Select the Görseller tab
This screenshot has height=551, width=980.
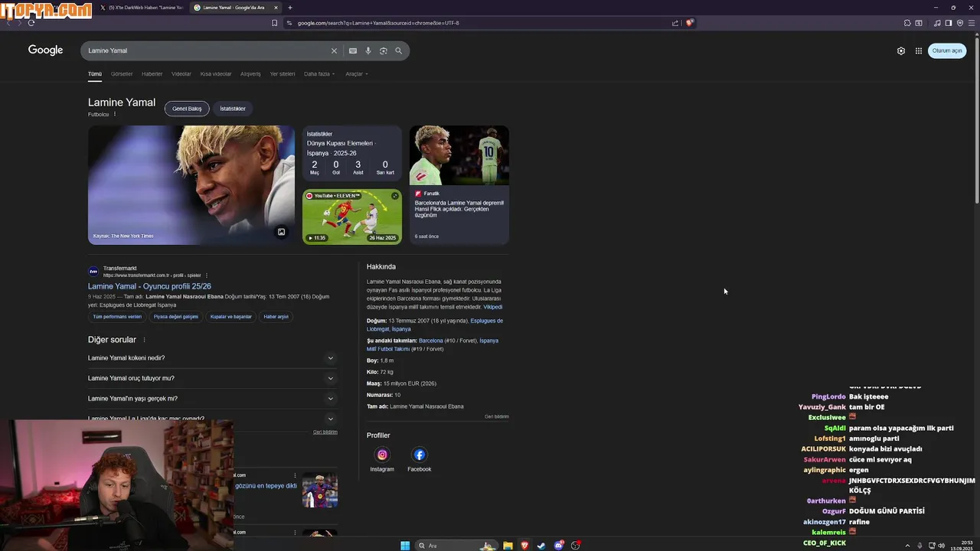(x=122, y=74)
